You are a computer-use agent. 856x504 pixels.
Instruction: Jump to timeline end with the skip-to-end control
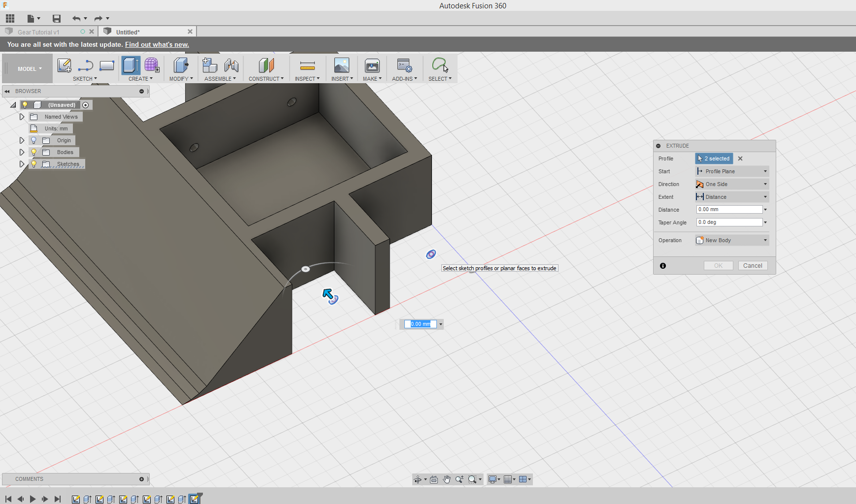click(58, 499)
